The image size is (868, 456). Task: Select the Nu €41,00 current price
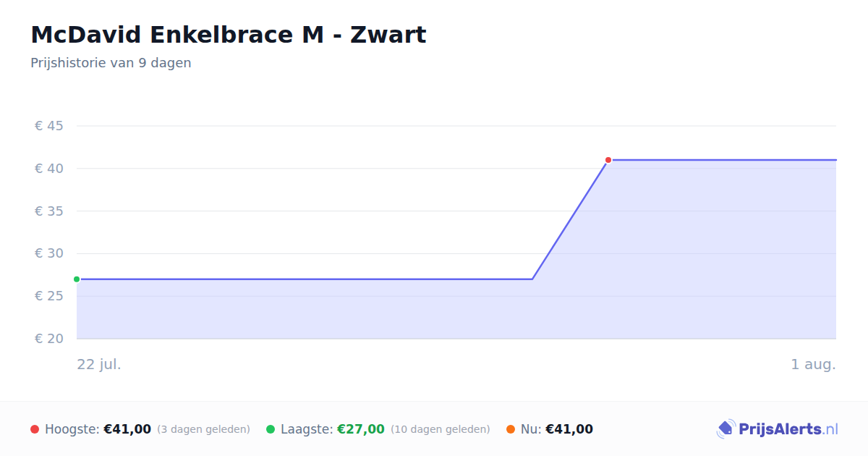tap(569, 429)
